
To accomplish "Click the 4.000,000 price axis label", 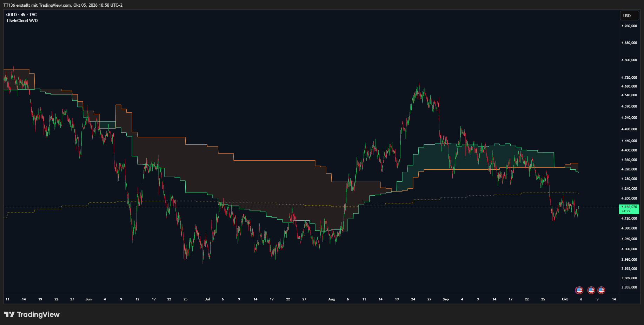I will pyautogui.click(x=629, y=249).
